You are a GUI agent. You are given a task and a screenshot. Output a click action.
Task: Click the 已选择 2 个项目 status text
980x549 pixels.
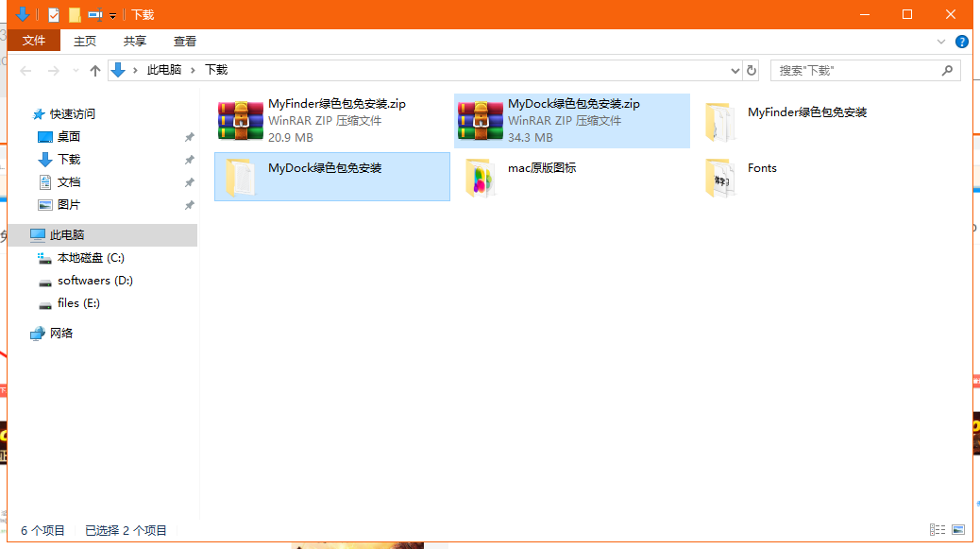click(126, 530)
